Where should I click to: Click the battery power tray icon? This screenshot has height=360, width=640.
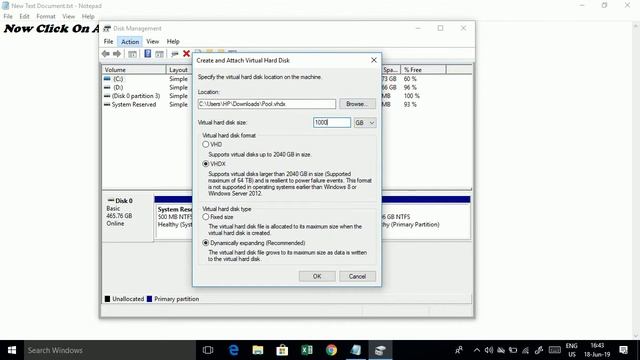(513, 350)
